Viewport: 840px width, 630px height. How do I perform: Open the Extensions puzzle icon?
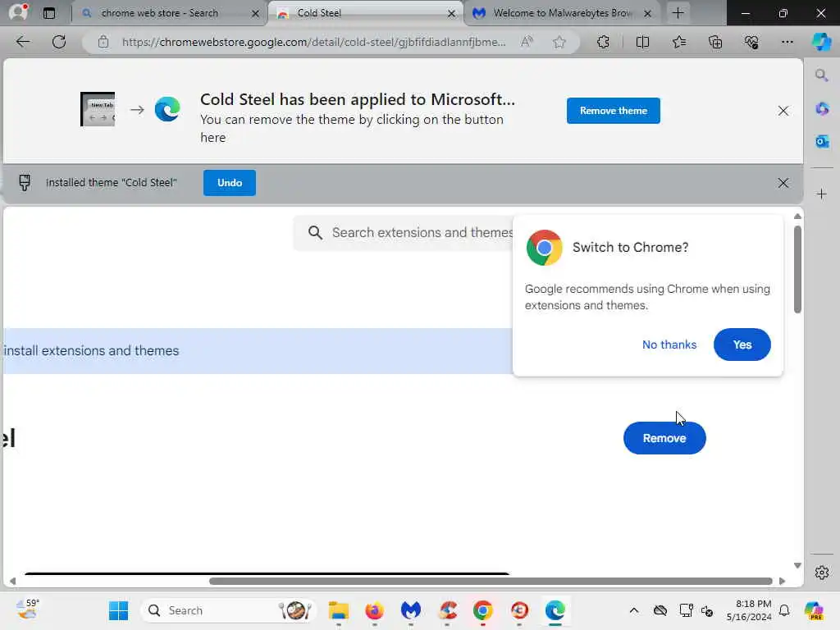[603, 42]
